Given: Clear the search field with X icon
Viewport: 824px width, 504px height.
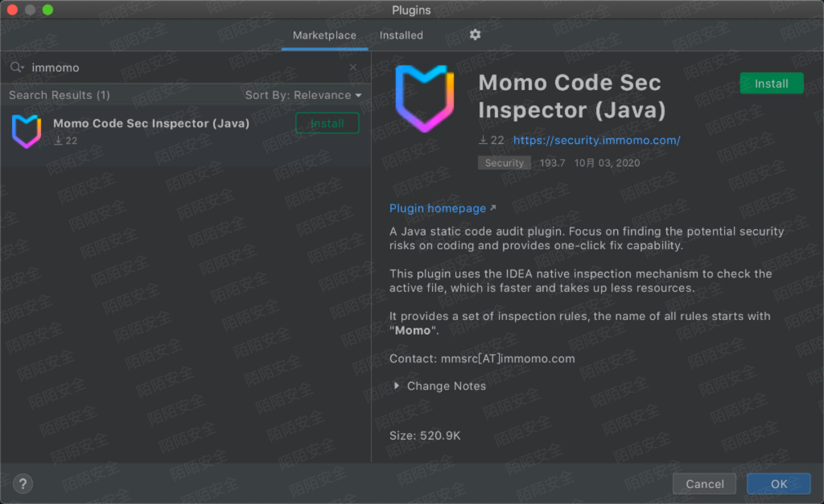Looking at the screenshot, I should tap(353, 67).
